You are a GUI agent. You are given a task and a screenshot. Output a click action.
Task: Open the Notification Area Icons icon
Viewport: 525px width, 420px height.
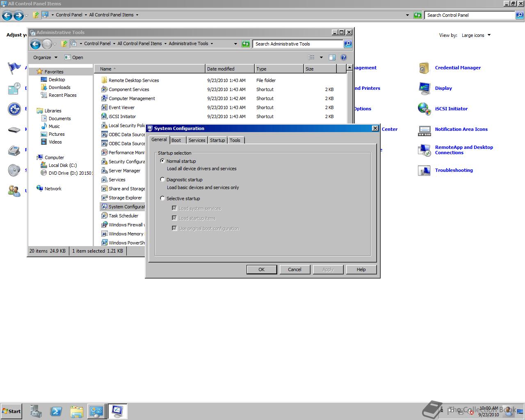point(424,130)
